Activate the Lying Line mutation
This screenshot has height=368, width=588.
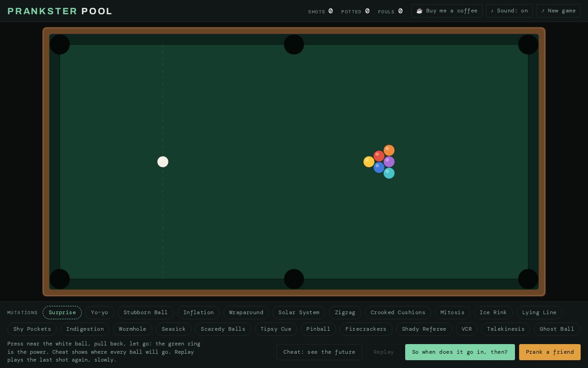(x=539, y=313)
